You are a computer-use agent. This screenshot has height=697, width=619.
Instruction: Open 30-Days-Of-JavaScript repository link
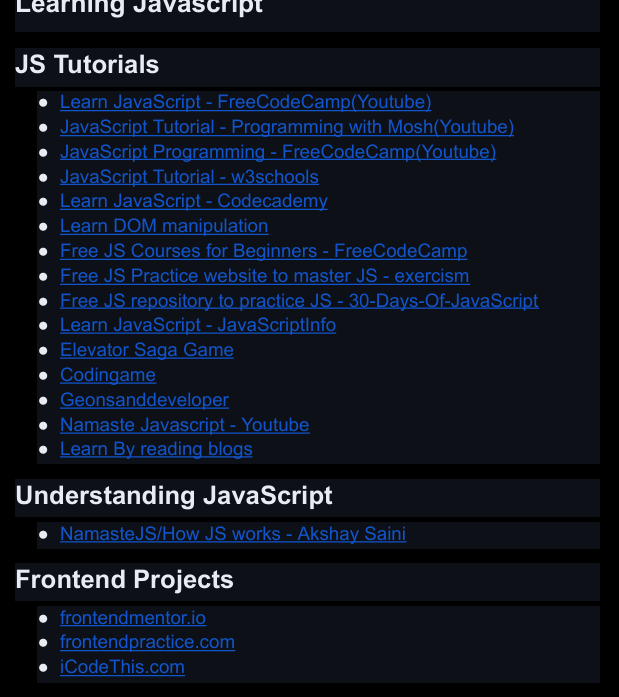coord(299,301)
